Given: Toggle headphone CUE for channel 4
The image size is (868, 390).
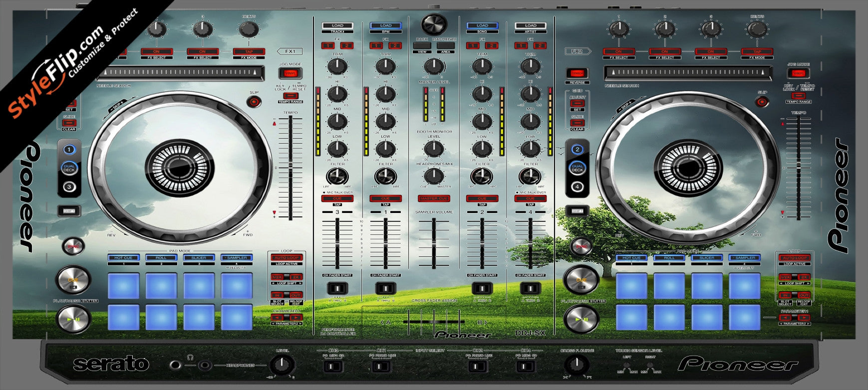Looking at the screenshot, I should [x=531, y=198].
